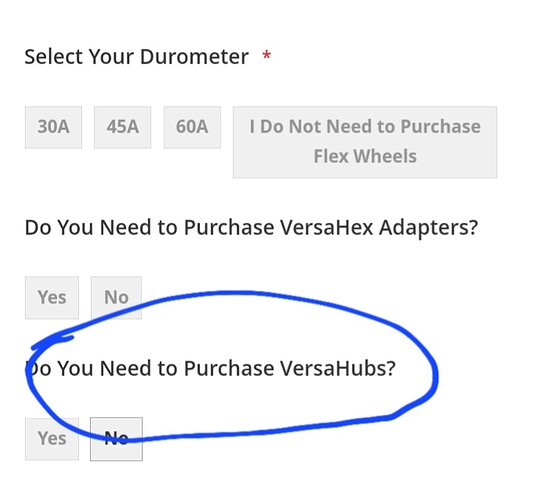555x500 pixels.
Task: Click Purchase in the VersaHex Adapters question
Action: [229, 227]
